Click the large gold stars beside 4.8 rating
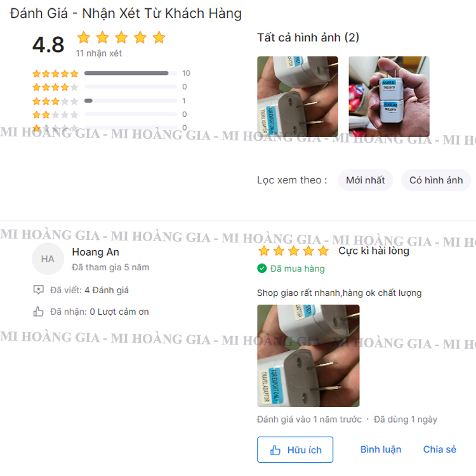Viewport: 476px width, 476px height. pos(121,37)
